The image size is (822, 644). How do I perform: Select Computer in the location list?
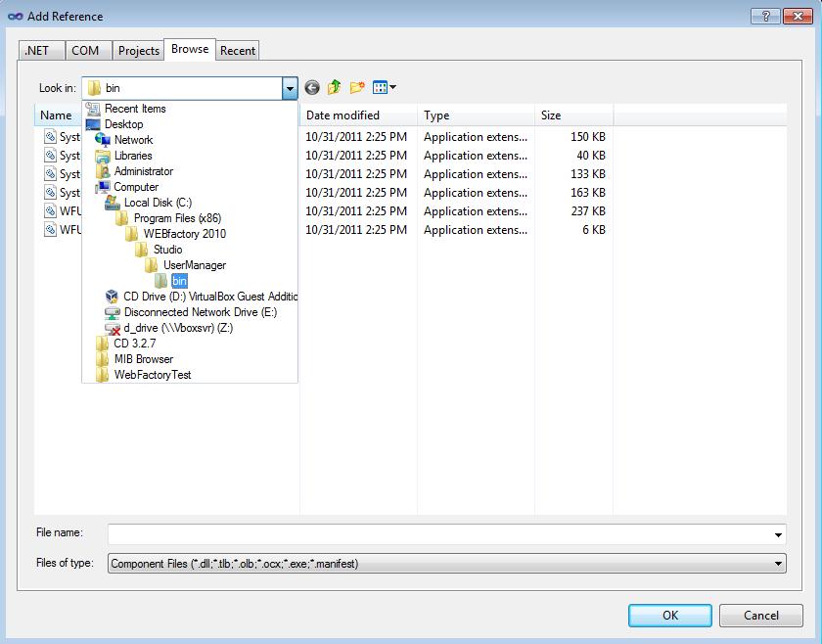pyautogui.click(x=137, y=186)
